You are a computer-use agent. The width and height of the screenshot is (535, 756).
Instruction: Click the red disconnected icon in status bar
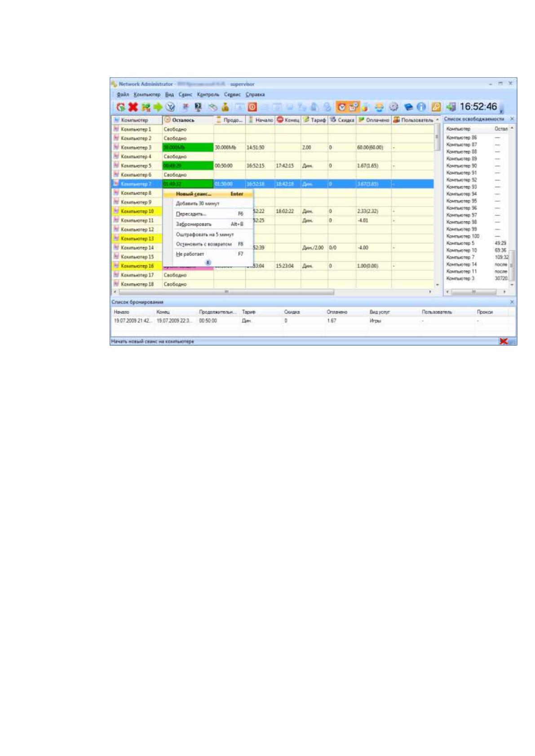pos(504,341)
